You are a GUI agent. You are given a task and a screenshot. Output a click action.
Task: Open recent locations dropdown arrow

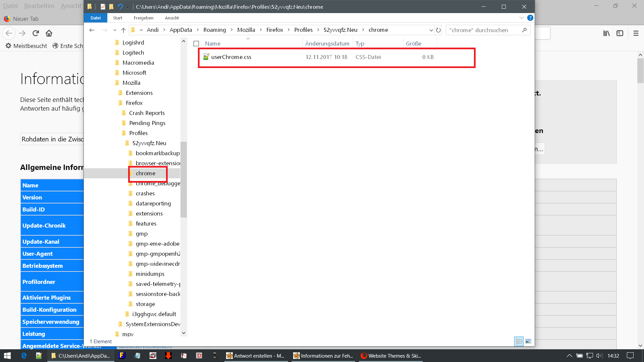pos(115,30)
